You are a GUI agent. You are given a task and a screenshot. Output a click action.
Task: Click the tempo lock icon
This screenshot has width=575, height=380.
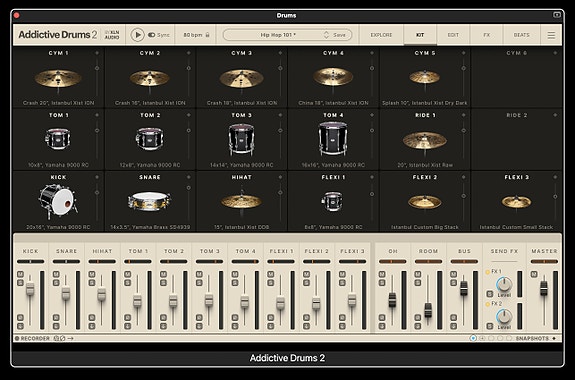pyautogui.click(x=208, y=35)
